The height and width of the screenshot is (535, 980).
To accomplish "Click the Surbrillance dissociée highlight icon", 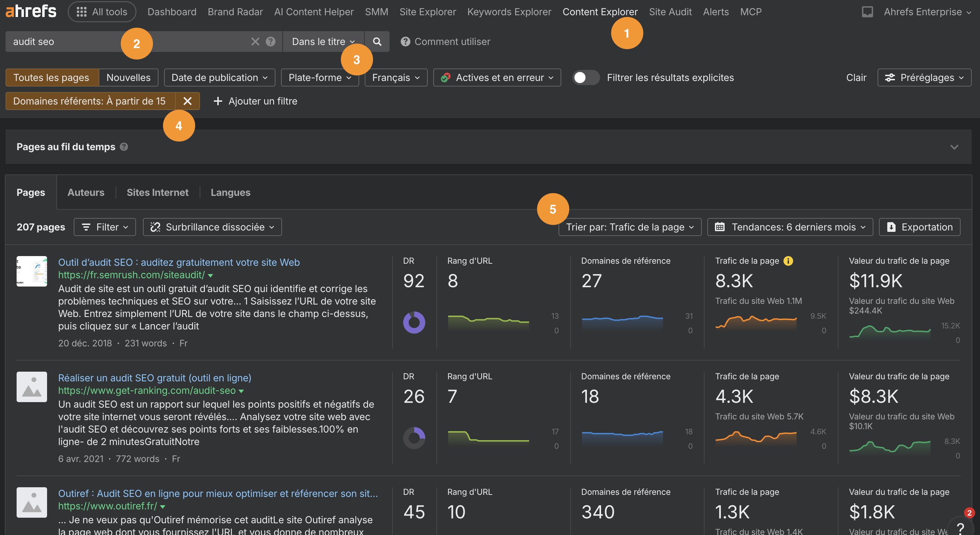I will point(156,227).
